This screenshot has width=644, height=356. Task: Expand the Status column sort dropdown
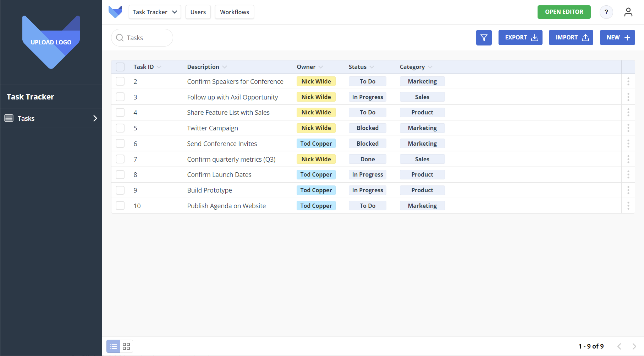point(371,67)
